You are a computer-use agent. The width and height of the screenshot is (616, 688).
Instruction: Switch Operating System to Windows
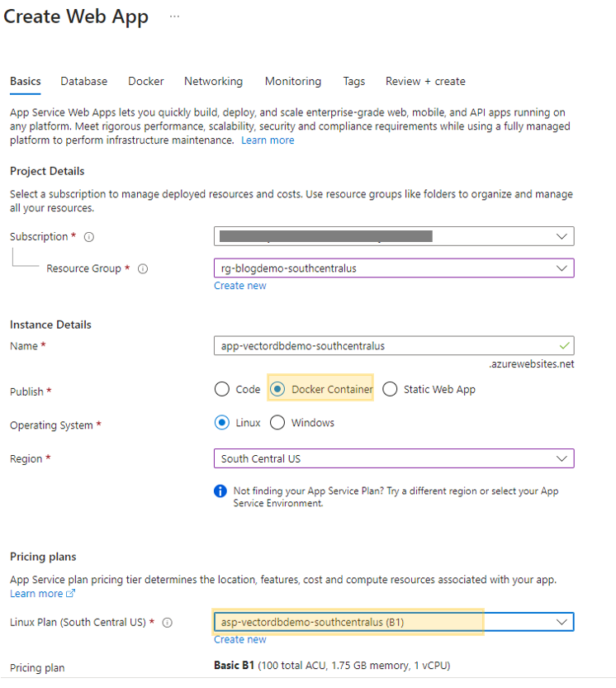[x=277, y=422]
